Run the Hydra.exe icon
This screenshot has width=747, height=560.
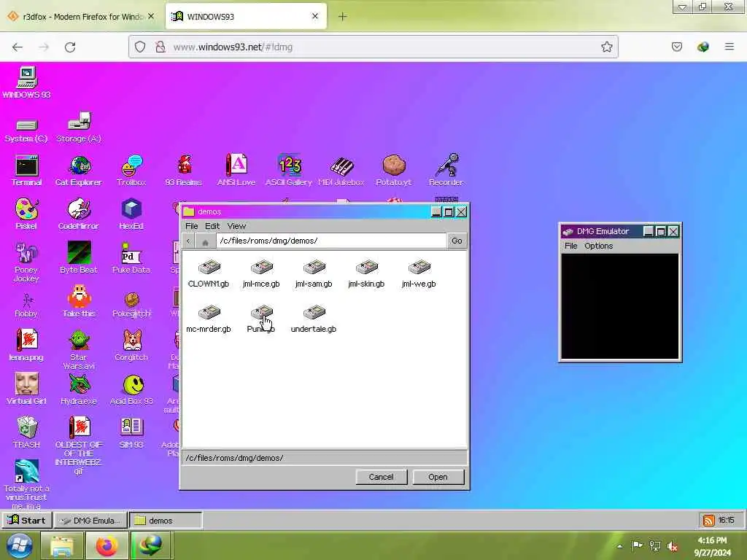(79, 389)
